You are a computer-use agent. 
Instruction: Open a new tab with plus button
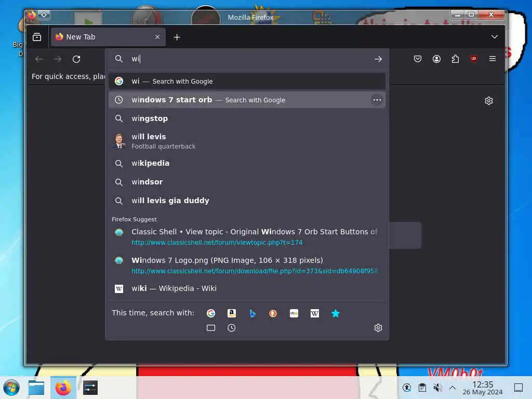point(177,37)
